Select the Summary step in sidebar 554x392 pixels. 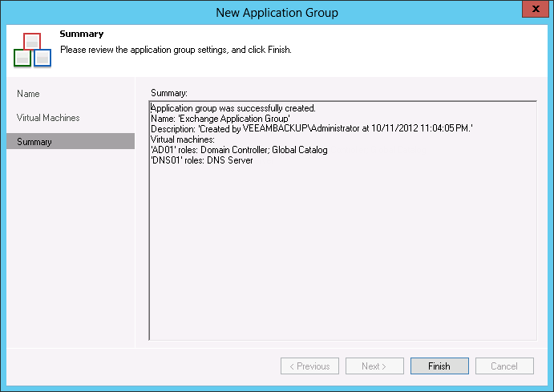(34, 142)
